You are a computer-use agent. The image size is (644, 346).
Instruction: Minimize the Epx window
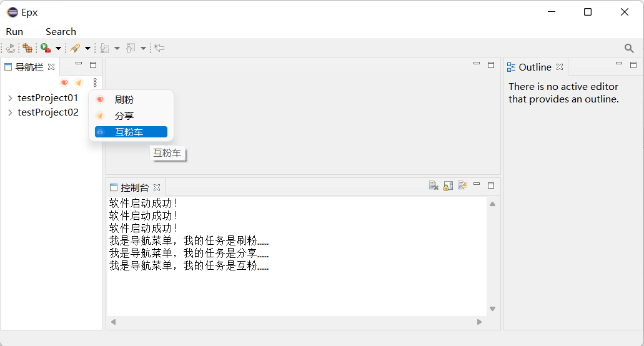552,12
